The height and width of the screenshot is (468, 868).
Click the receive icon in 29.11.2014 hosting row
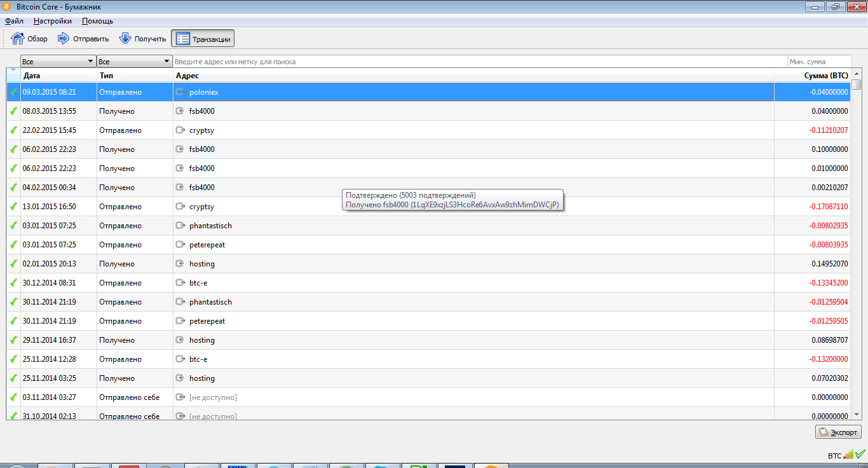180,340
